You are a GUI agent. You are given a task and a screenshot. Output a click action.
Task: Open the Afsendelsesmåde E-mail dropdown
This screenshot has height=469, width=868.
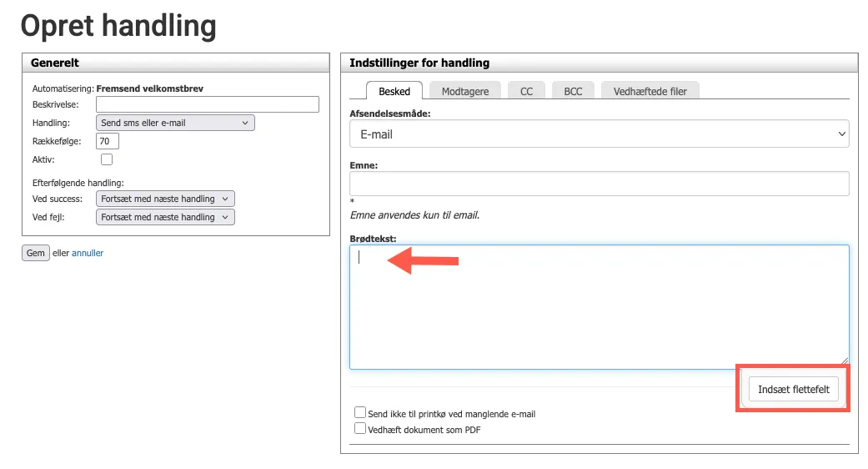[x=599, y=134]
